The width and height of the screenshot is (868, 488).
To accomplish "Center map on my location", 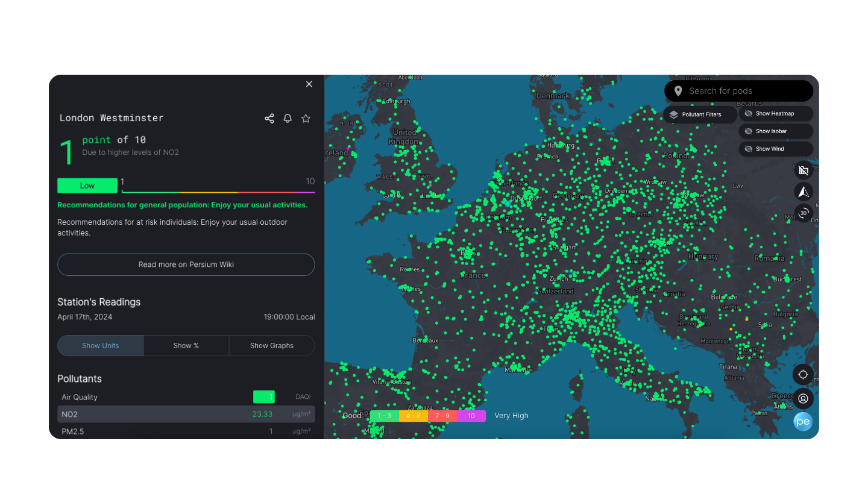I will [x=803, y=375].
